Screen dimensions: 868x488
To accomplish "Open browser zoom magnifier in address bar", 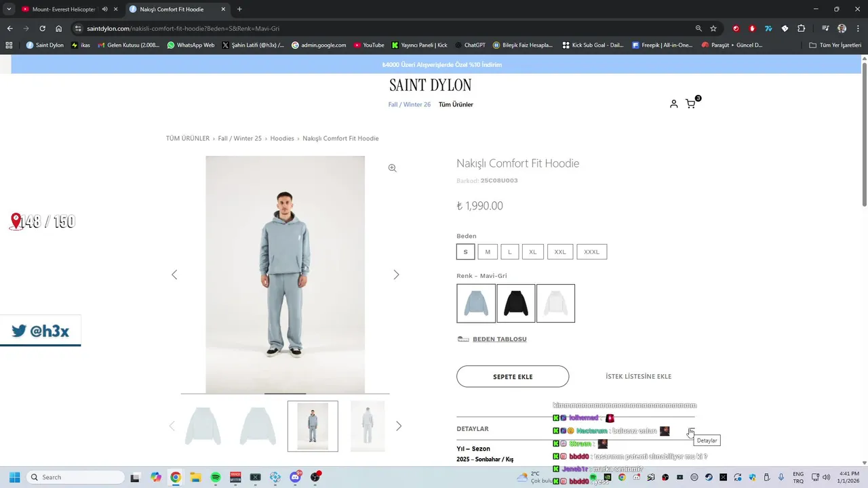I will point(698,28).
